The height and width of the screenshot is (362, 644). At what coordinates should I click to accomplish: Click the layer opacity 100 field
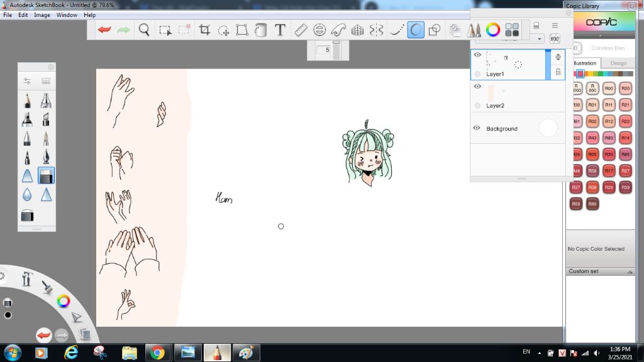pyautogui.click(x=555, y=39)
